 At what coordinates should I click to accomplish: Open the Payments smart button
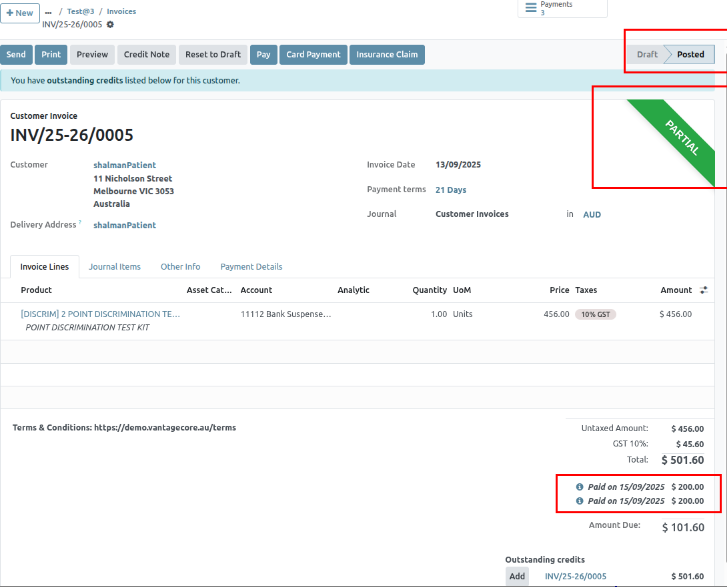pyautogui.click(x=562, y=9)
